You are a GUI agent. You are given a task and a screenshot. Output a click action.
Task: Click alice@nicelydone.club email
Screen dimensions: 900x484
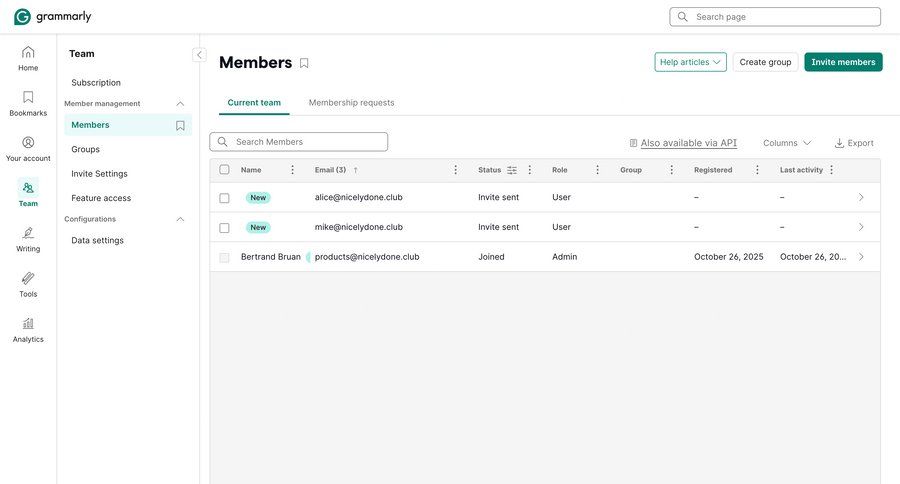point(359,197)
